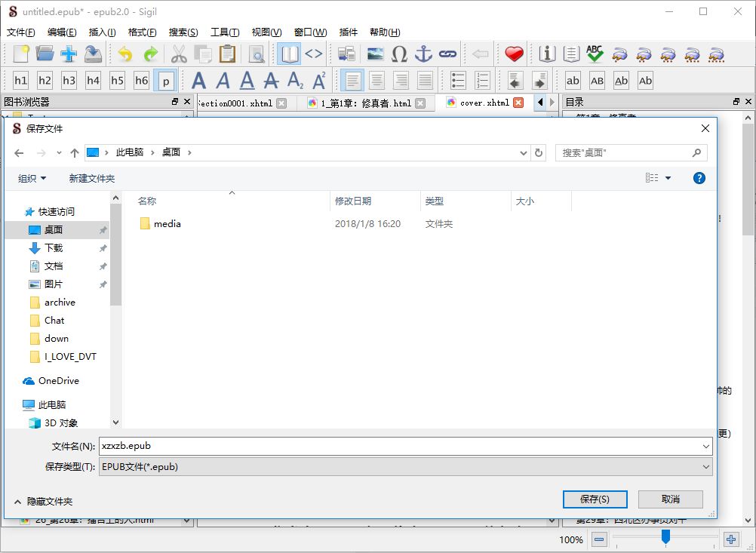
Task: Click the 搜索"桌面" search box
Action: [631, 153]
